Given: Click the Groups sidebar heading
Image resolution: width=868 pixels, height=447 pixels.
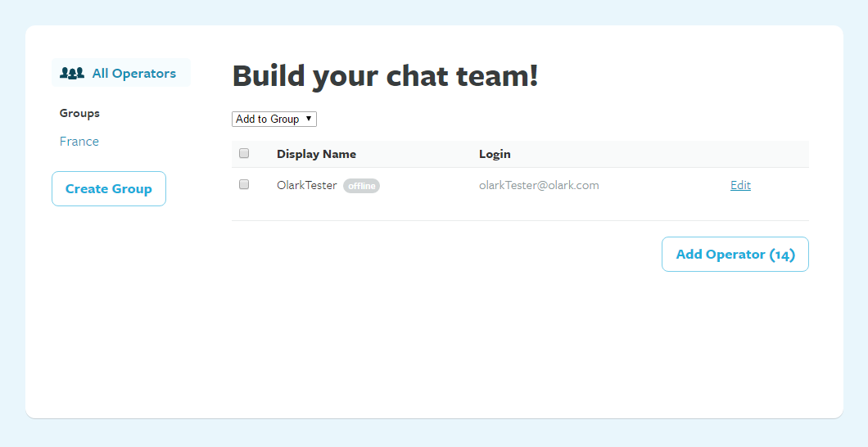Looking at the screenshot, I should [x=79, y=114].
